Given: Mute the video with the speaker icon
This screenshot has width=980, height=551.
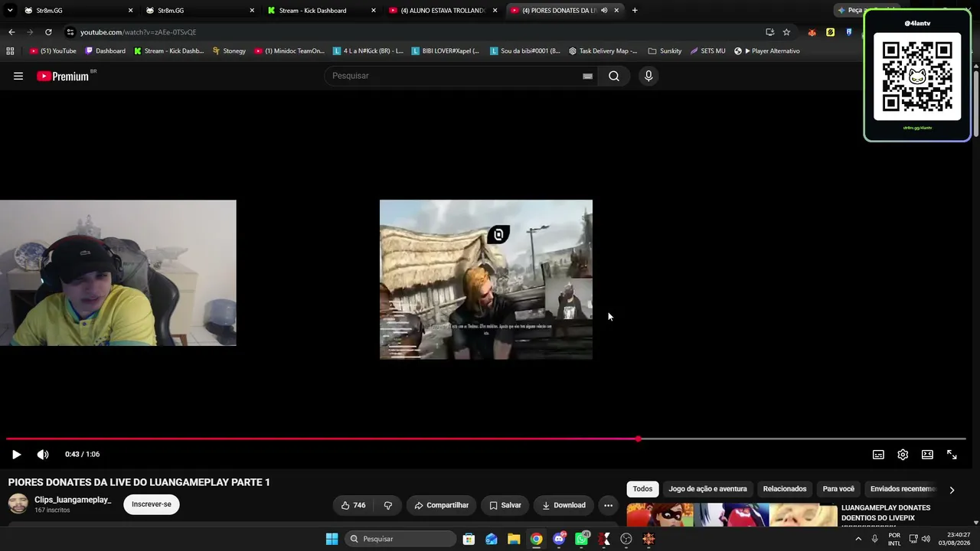Looking at the screenshot, I should [x=43, y=455].
